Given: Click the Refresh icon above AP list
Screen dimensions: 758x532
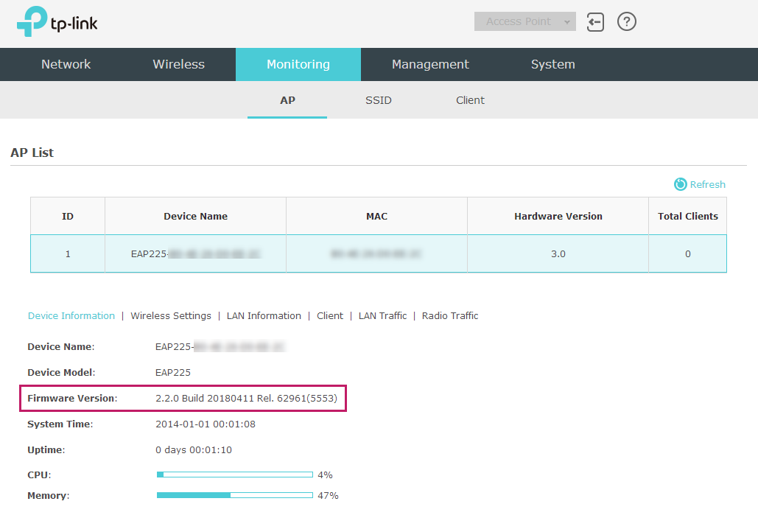Looking at the screenshot, I should click(681, 184).
